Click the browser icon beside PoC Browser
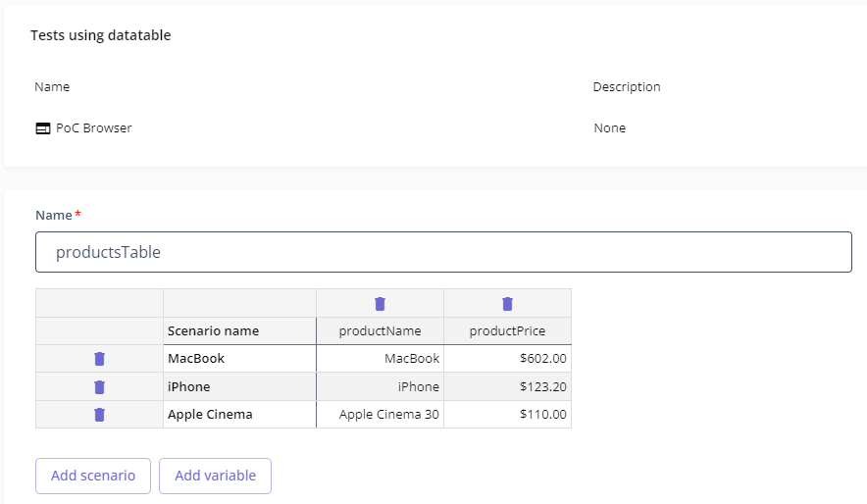Screen dimensions: 867x504 click(x=43, y=128)
